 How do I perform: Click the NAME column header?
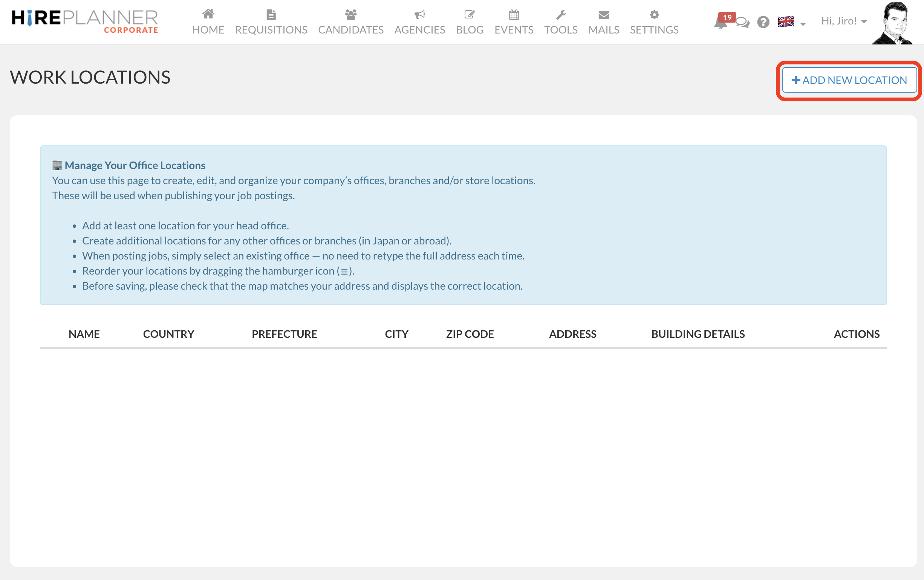point(84,334)
